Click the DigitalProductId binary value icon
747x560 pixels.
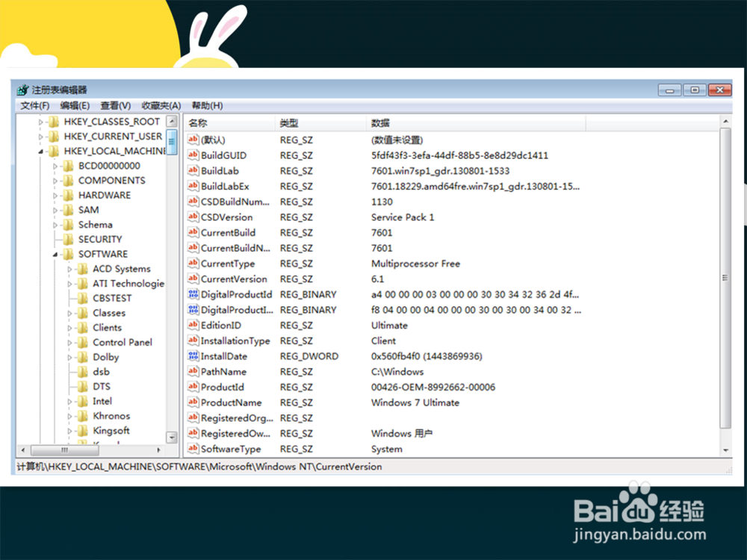193,293
